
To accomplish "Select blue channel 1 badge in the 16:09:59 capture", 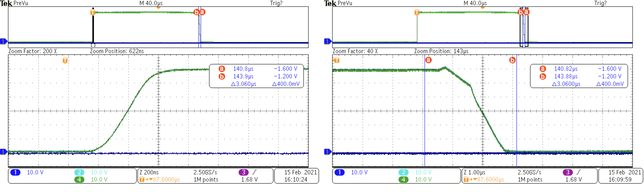I will (340, 172).
